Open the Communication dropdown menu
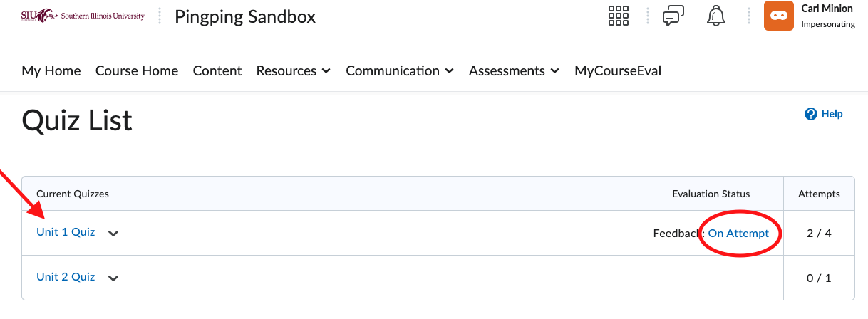 (x=400, y=70)
